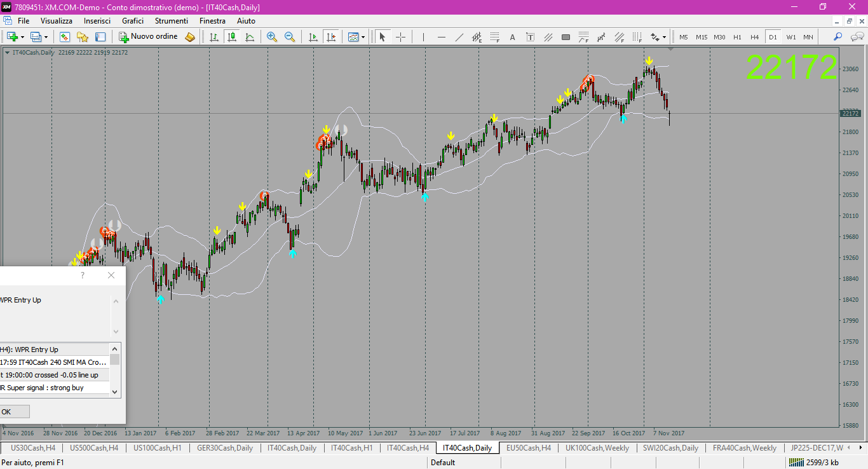868x469 pixels.
Task: Switch chart to candlestick mode
Action: pos(232,37)
